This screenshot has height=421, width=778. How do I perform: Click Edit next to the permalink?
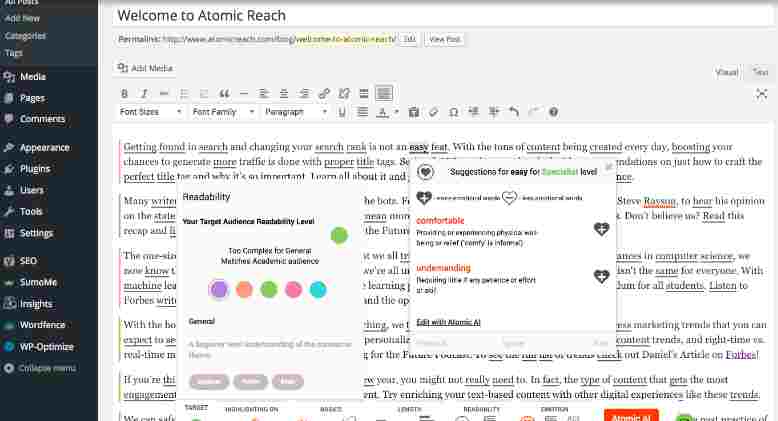click(409, 39)
